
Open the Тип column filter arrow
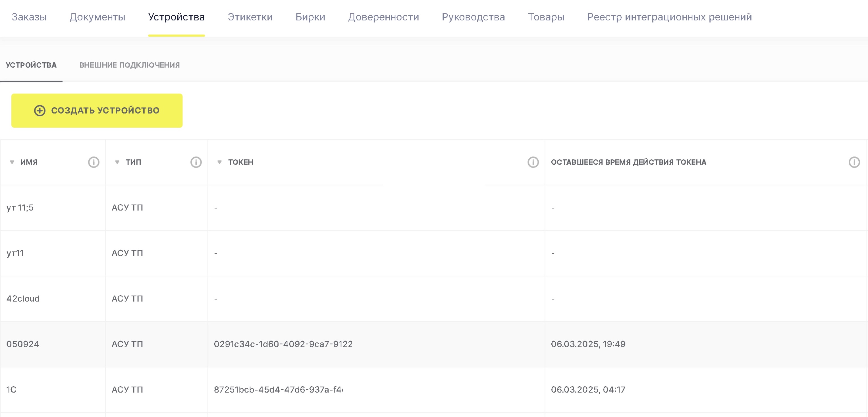tap(117, 162)
